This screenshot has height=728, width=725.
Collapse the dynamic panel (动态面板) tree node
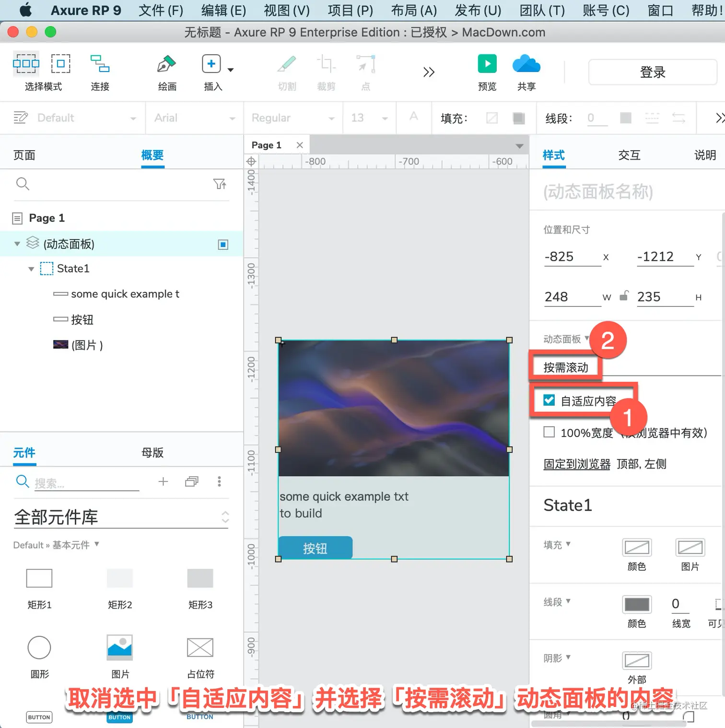tap(17, 244)
